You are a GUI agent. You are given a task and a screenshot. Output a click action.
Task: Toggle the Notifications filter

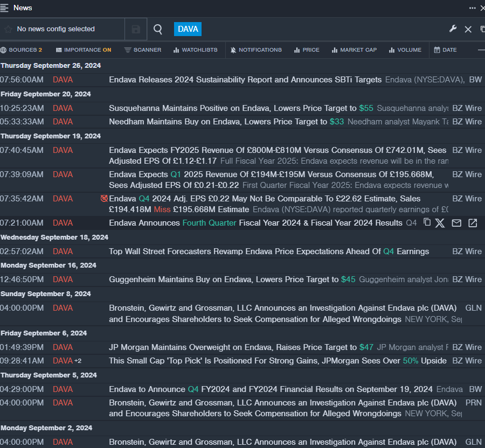click(256, 50)
